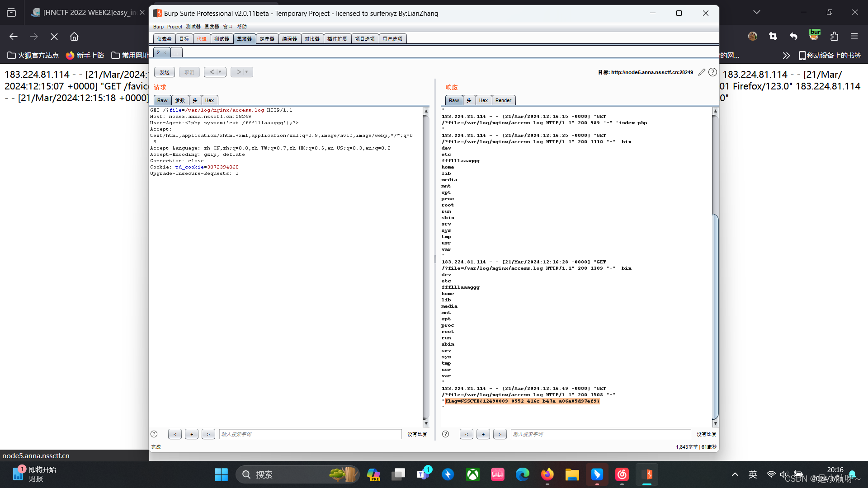Go to previous match in request search

[175, 434]
